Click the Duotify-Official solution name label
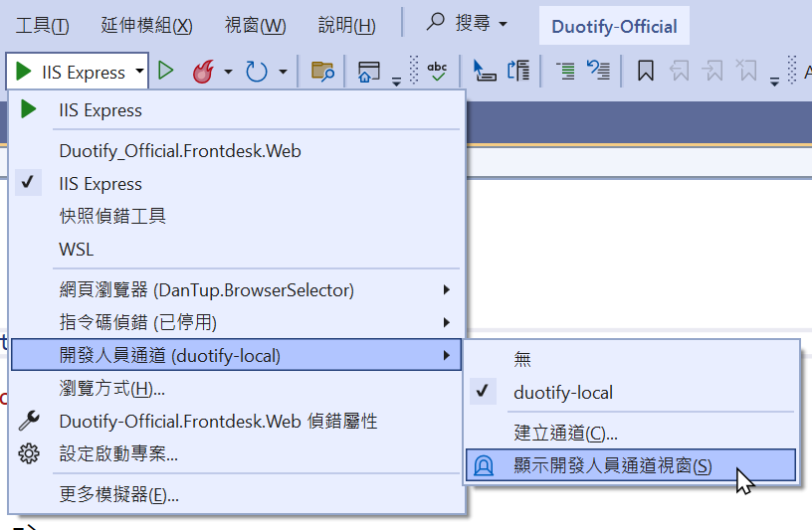812x530 pixels. 614,26
